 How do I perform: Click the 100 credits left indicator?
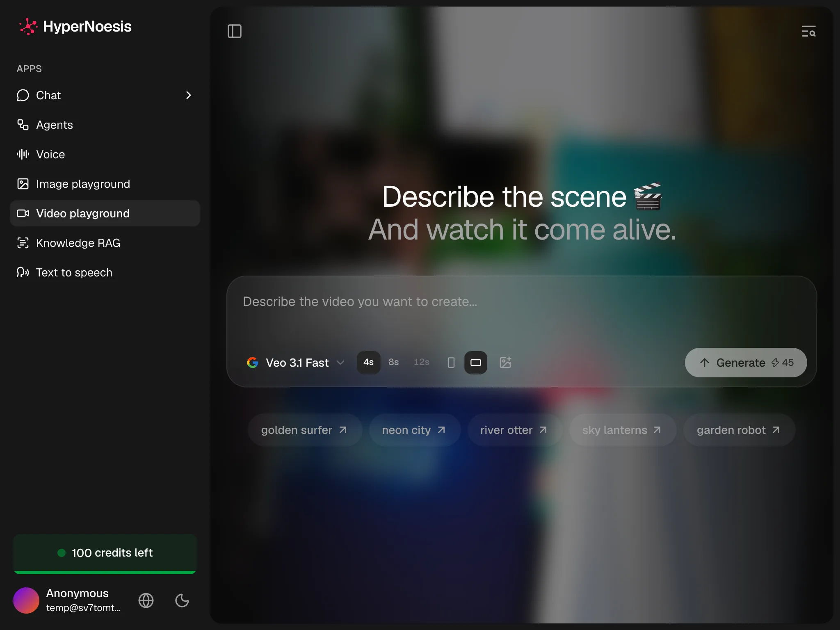pos(105,554)
